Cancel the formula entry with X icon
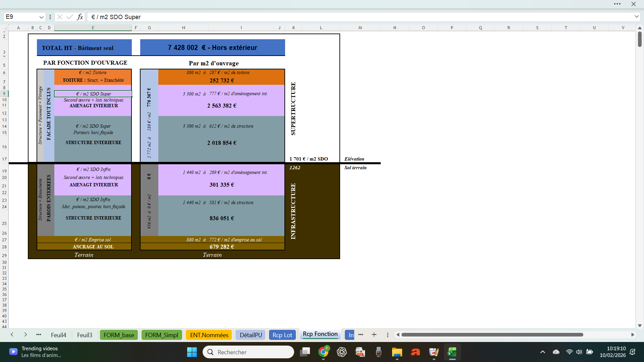The height and width of the screenshot is (362, 644). (60, 17)
